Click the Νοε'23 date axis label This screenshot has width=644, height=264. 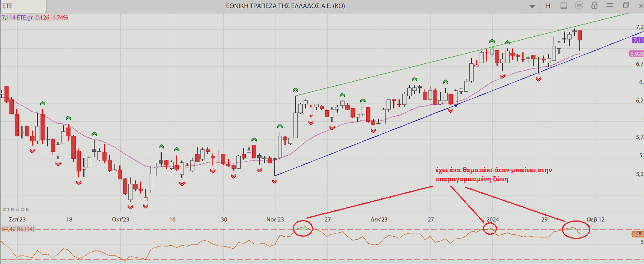[x=275, y=219]
